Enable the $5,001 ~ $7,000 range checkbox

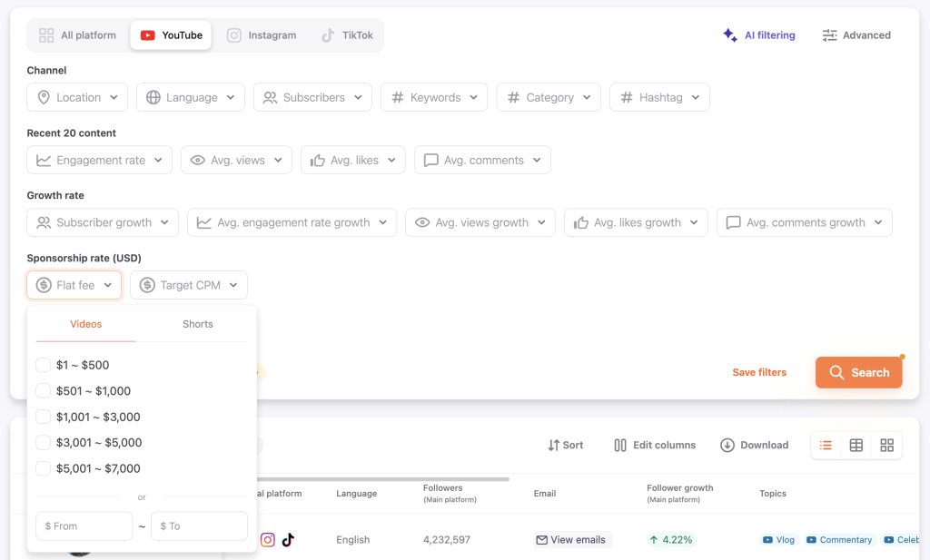[x=43, y=468]
